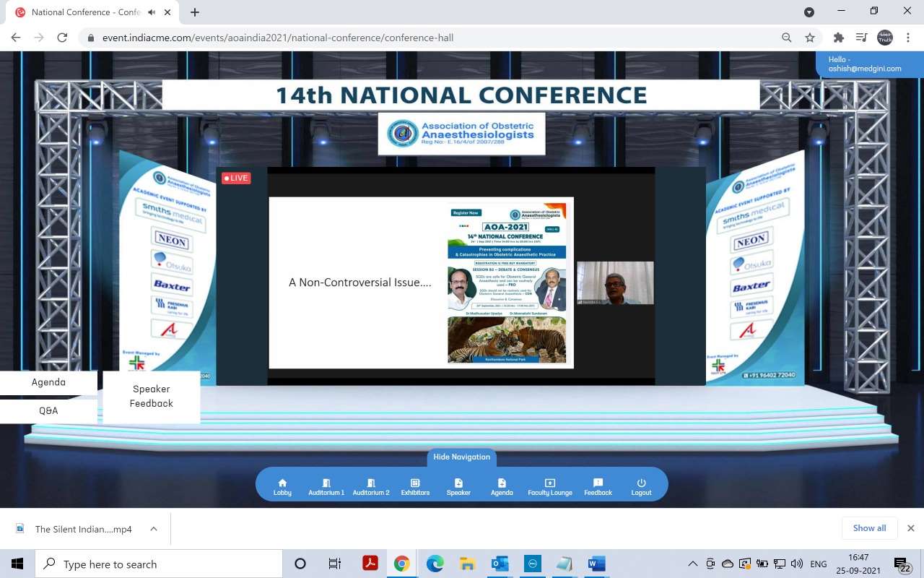Click the Meet Now tray icon

tap(710, 564)
